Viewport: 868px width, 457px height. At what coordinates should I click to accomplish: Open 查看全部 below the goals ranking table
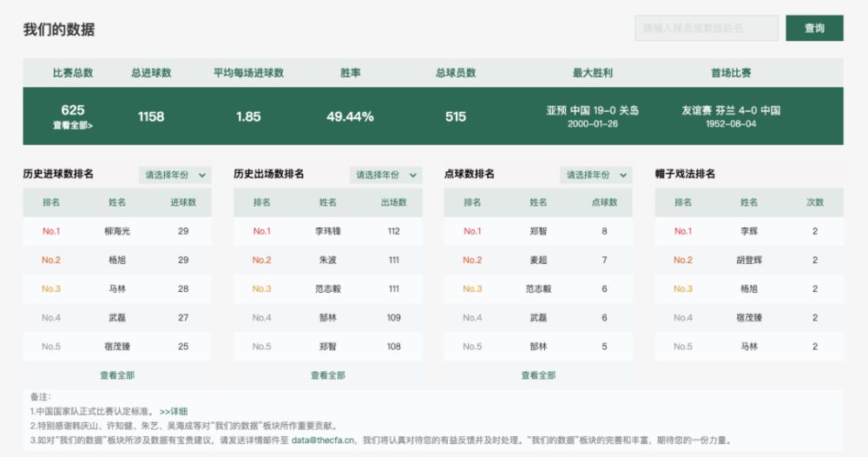117,375
